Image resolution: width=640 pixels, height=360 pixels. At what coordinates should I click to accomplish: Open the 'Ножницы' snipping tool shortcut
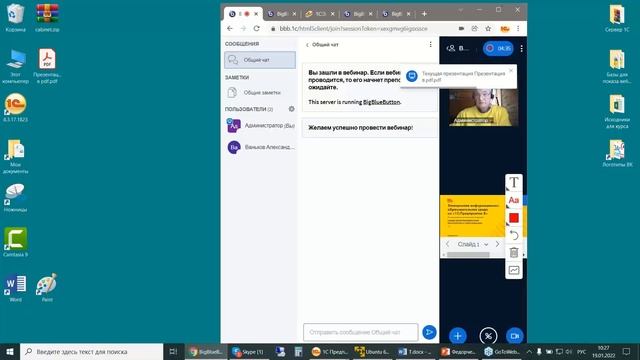tap(16, 198)
